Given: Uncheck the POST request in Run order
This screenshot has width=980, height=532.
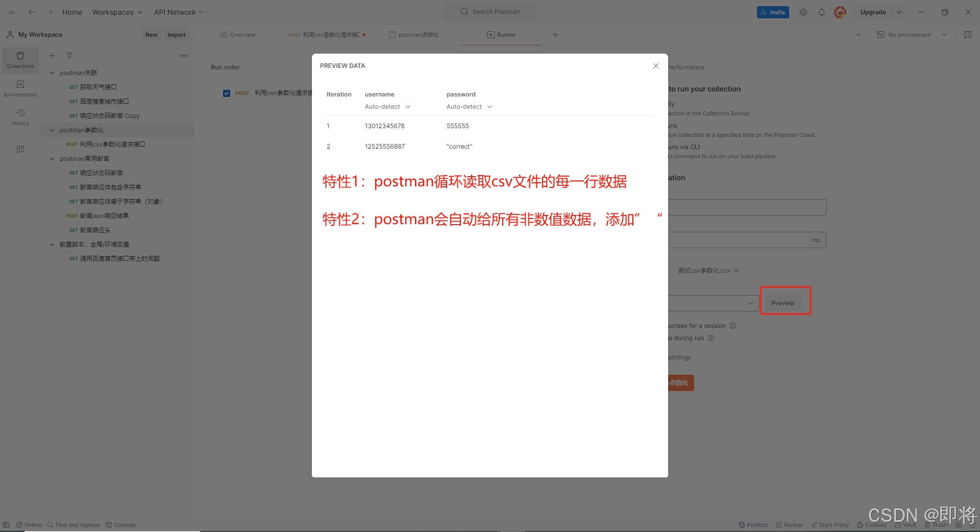Looking at the screenshot, I should click(227, 93).
